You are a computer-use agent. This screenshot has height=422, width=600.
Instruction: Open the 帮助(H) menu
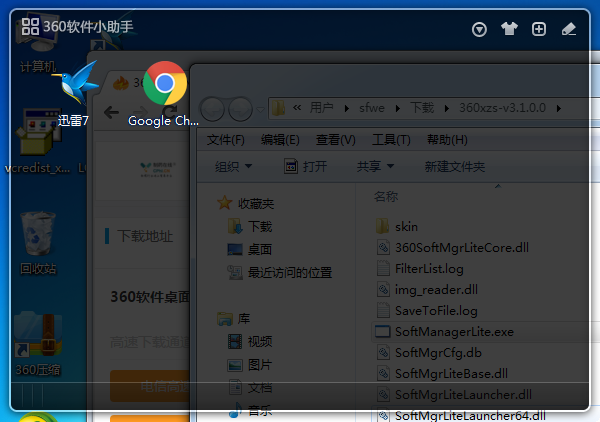(x=447, y=140)
